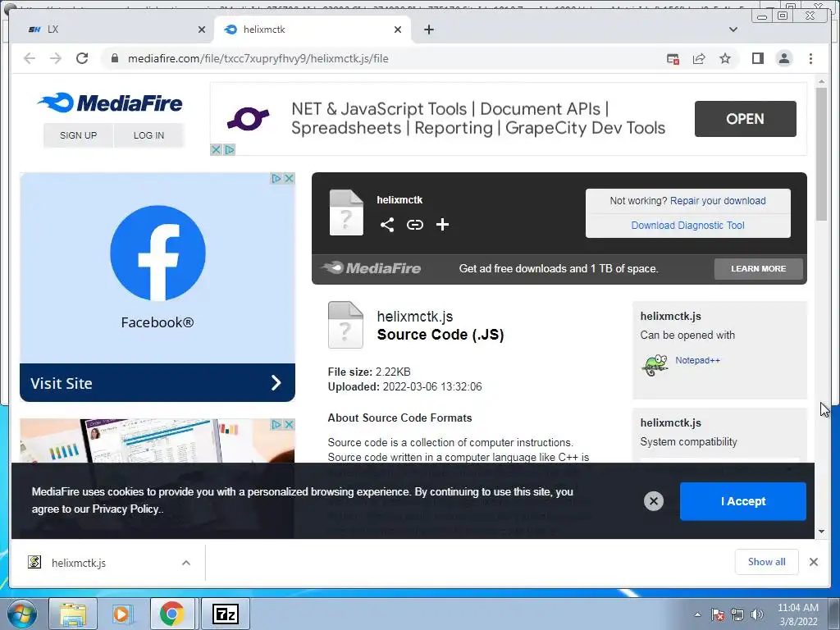Screen dimensions: 840x630
Task: Expand the tab search dropdown arrow
Action: point(733,30)
